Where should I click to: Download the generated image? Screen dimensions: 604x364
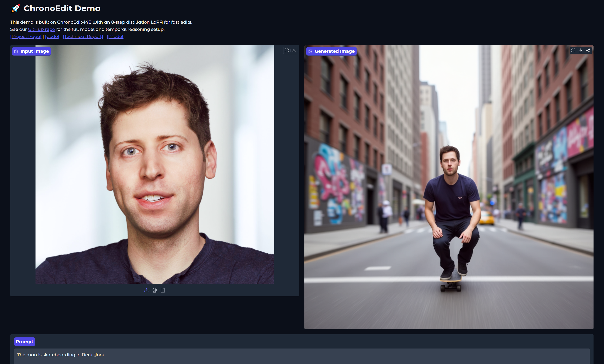click(x=581, y=50)
